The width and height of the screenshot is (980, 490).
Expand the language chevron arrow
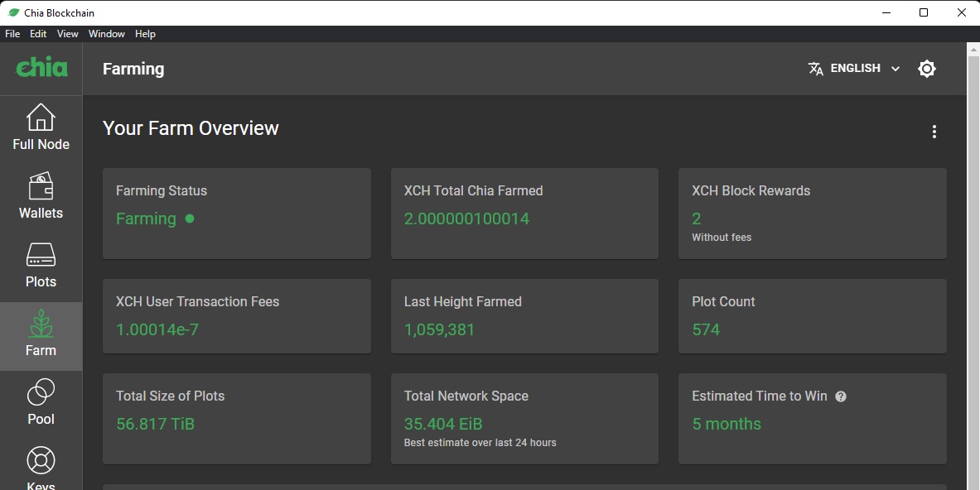click(x=895, y=69)
